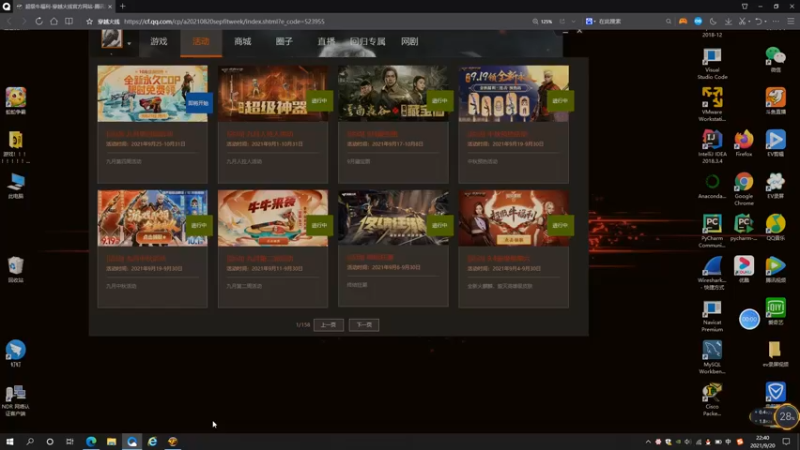Switch to the 商城 tab
This screenshot has height=450, width=800.
click(x=243, y=41)
